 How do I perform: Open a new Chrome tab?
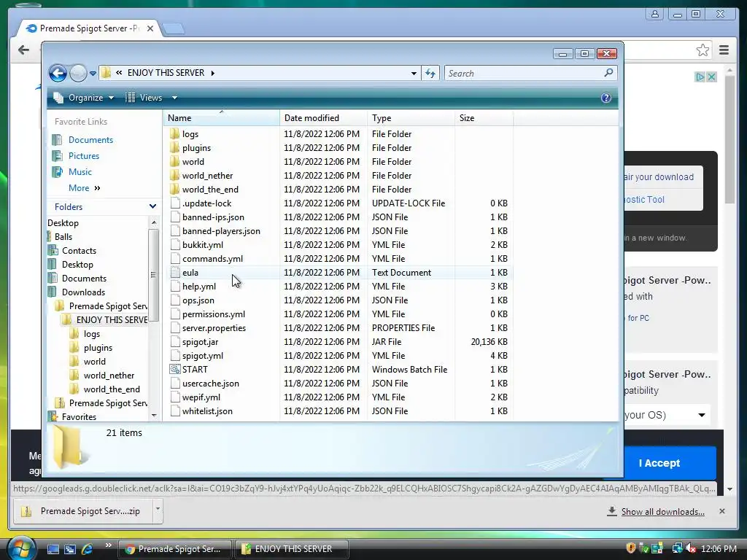coord(174,29)
